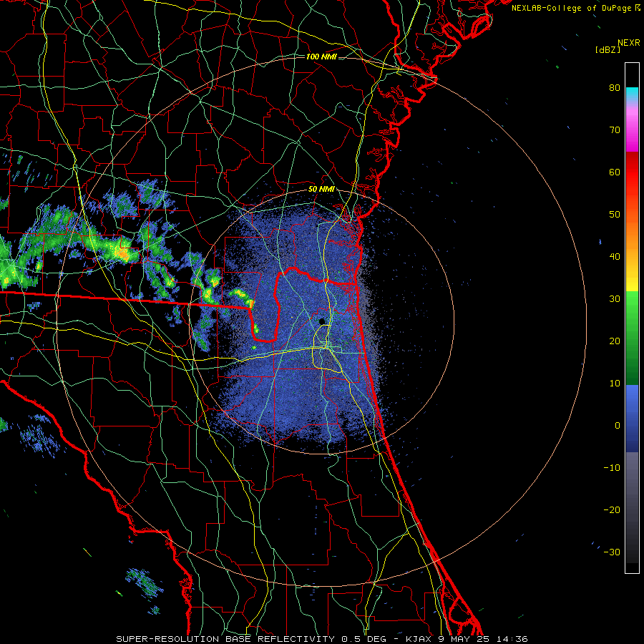Viewport: 644px width, 644px height.
Task: Click the magenta segment of the color bar
Action: coord(632,130)
